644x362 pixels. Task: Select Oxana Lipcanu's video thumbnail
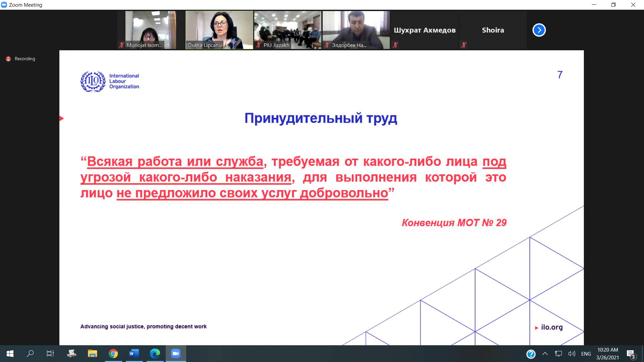coord(219,30)
